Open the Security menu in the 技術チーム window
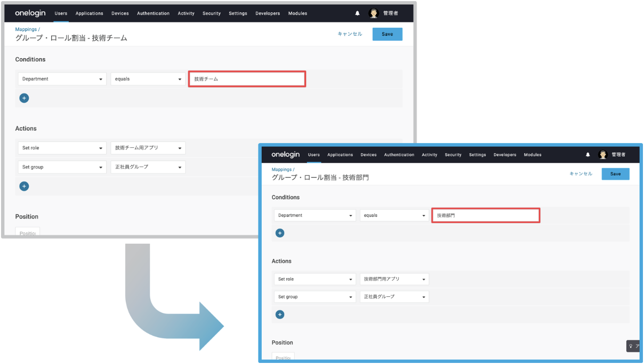644x364 pixels. pos(212,13)
